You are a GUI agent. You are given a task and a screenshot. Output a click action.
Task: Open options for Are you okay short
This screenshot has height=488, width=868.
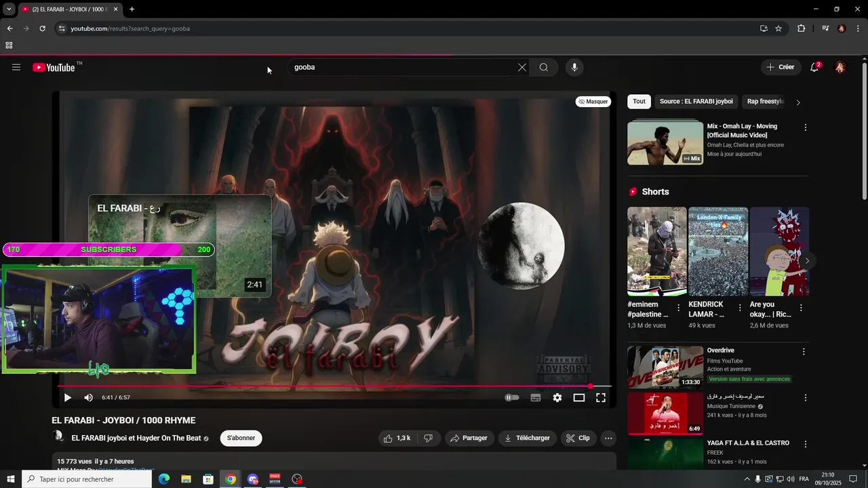click(x=801, y=308)
